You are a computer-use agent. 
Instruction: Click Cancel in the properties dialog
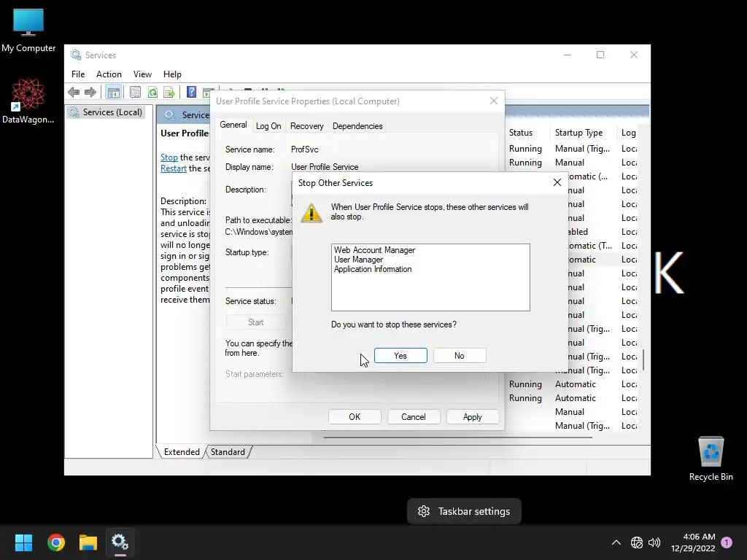(x=414, y=416)
